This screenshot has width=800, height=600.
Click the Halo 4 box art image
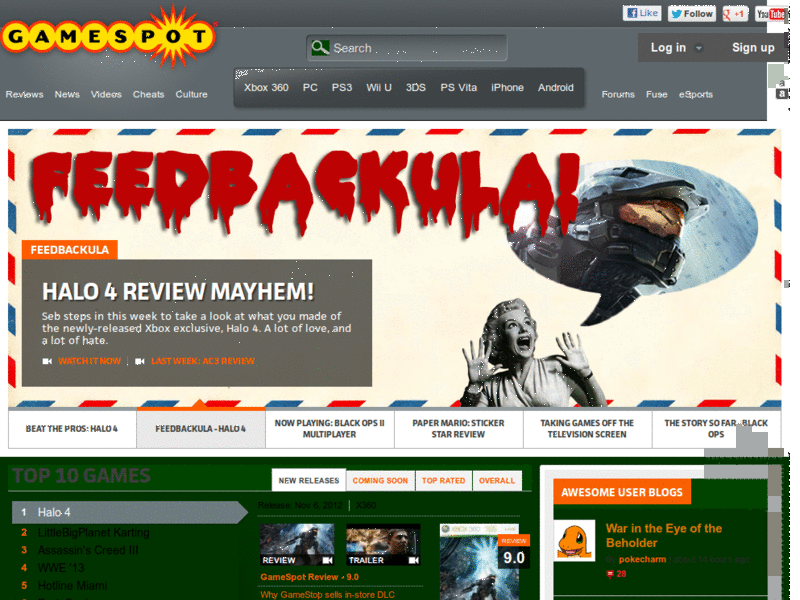tap(480, 562)
